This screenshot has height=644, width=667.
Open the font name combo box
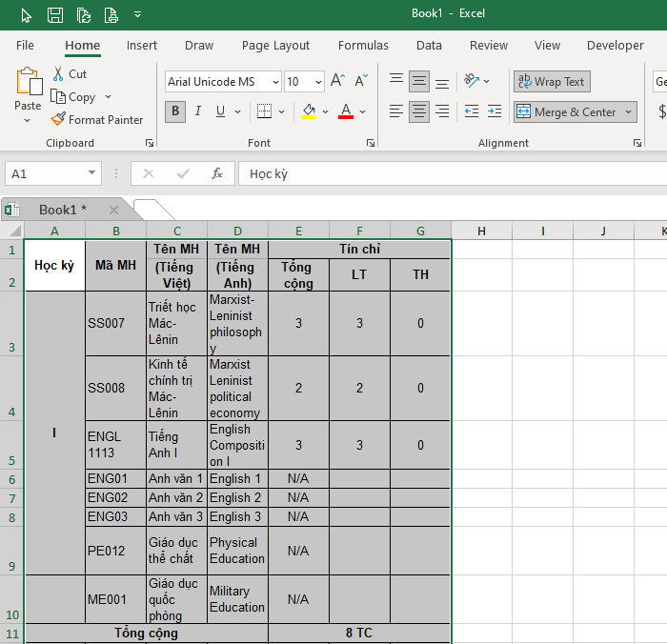pyautogui.click(x=223, y=82)
